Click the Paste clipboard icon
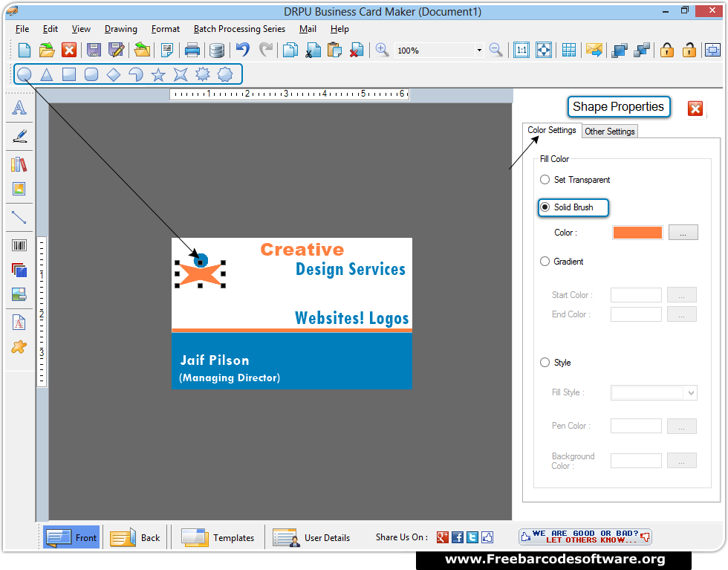The image size is (728, 570). (335, 50)
